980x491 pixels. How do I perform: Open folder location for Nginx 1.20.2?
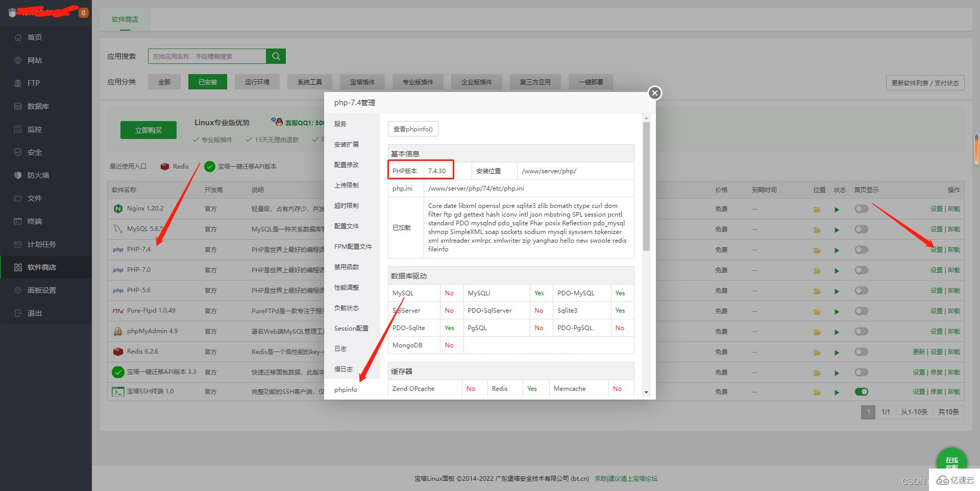click(817, 209)
